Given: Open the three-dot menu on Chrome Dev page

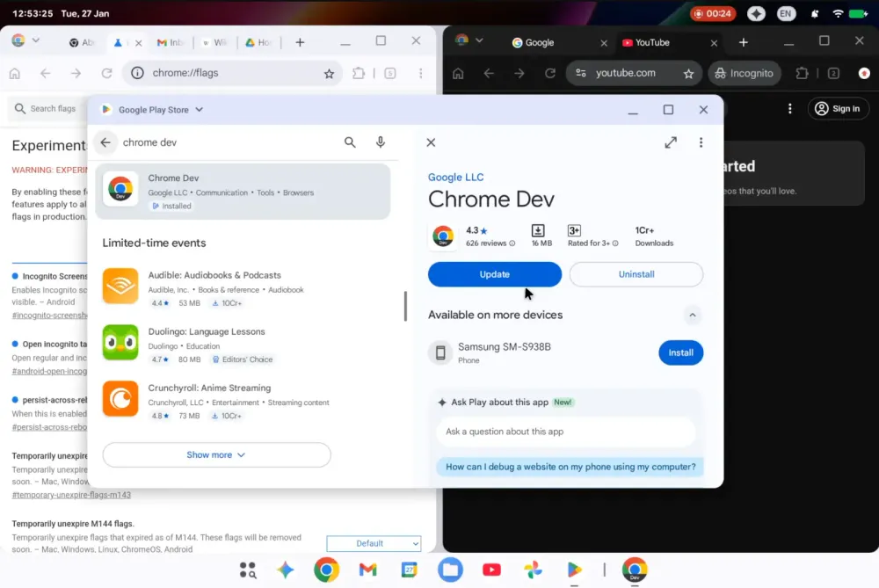Looking at the screenshot, I should pyautogui.click(x=701, y=142).
